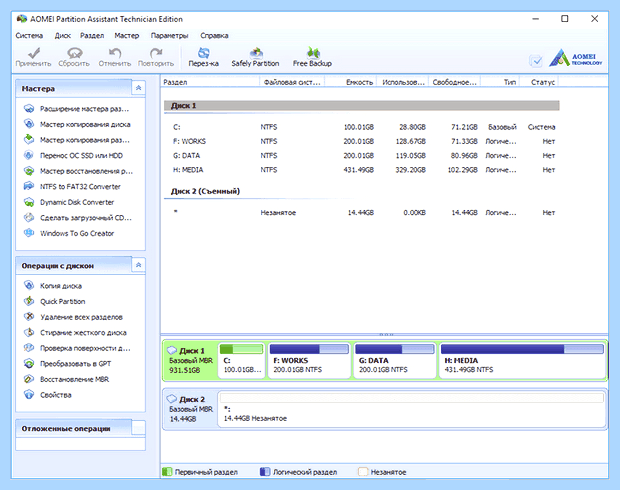
Task: Select the H: MEDIA partition usage bar
Action: click(522, 349)
